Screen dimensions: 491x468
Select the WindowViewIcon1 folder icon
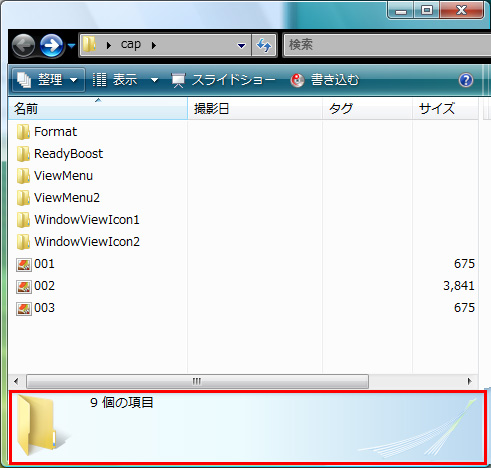click(23, 220)
